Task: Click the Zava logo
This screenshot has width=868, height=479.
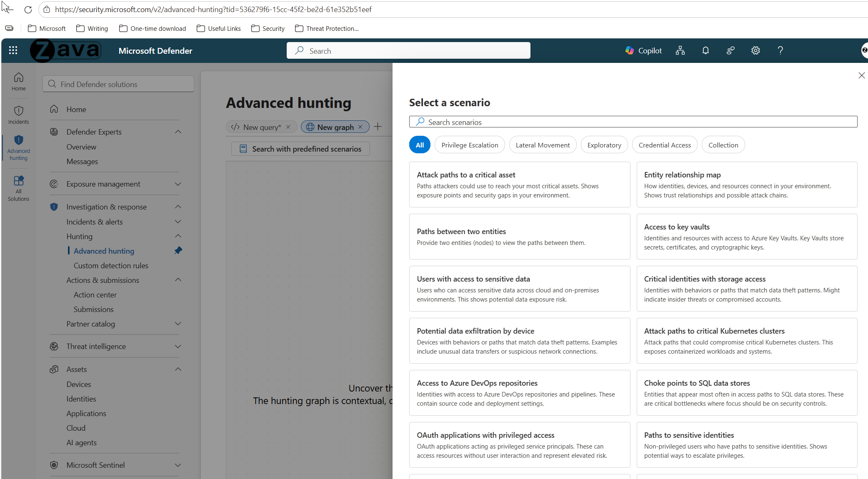Action: 65,50
